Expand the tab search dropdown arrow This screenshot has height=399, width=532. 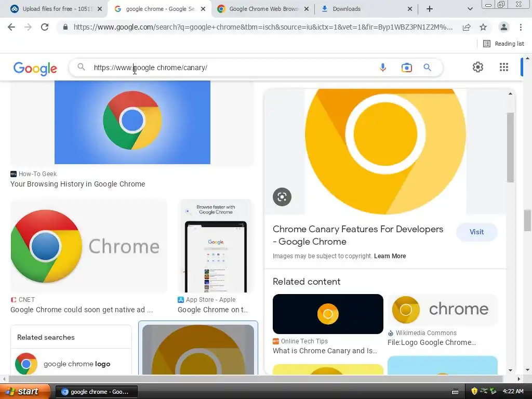click(x=470, y=9)
